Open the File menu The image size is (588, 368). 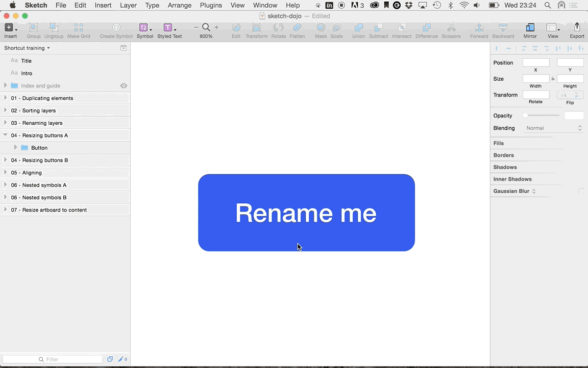point(61,5)
